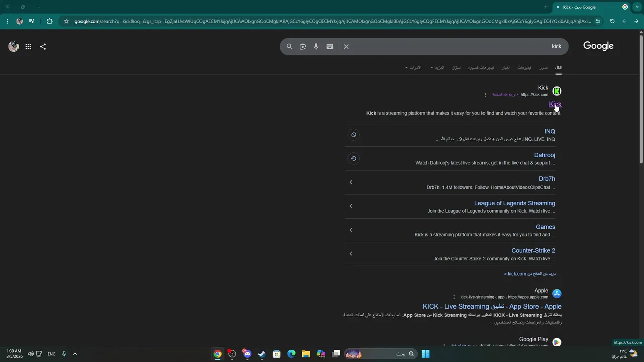The width and height of the screenshot is (644, 362).
Task: Click 'ترجم هذه الصفحة' translate link
Action: pyautogui.click(x=504, y=95)
